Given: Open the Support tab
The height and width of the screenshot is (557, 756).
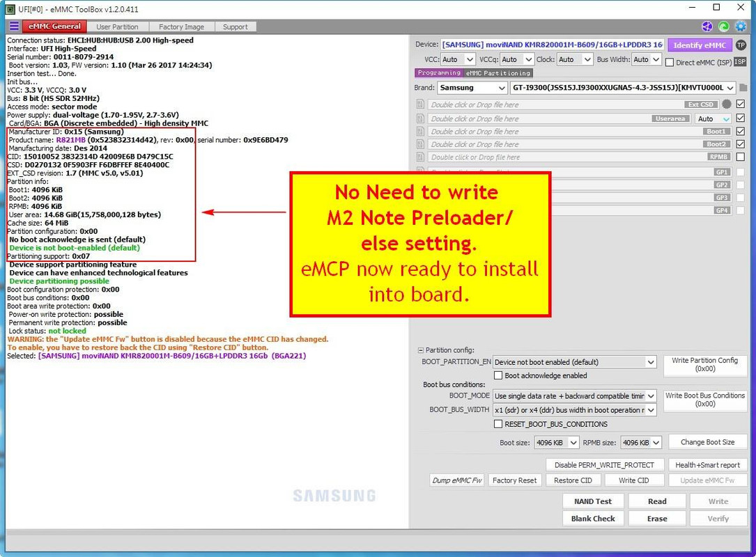Looking at the screenshot, I should (236, 27).
